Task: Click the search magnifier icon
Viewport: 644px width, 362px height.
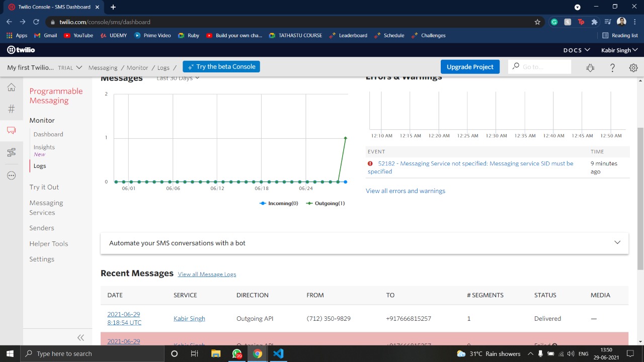Action: pos(516,66)
